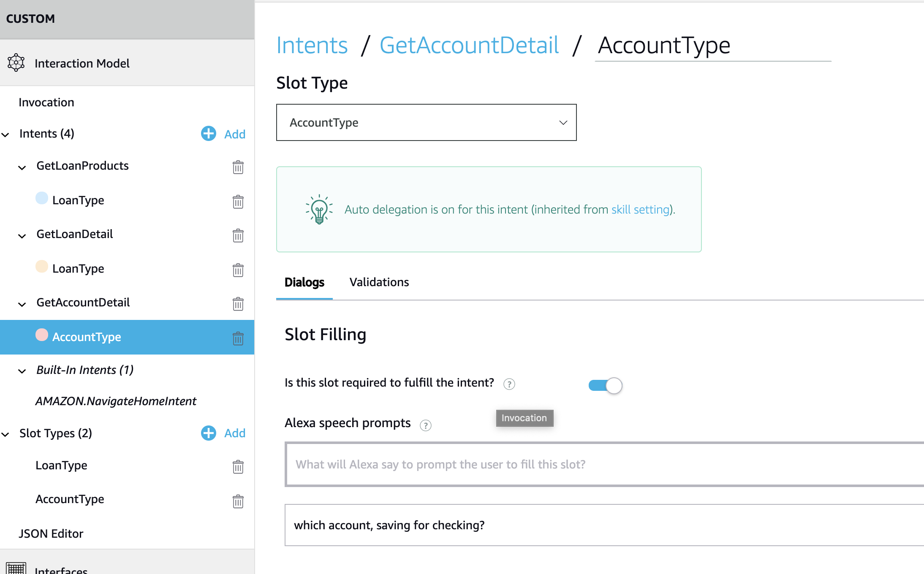Viewport: 924px width, 574px height.
Task: Click the Alexa speech prompt input field
Action: pyautogui.click(x=605, y=464)
